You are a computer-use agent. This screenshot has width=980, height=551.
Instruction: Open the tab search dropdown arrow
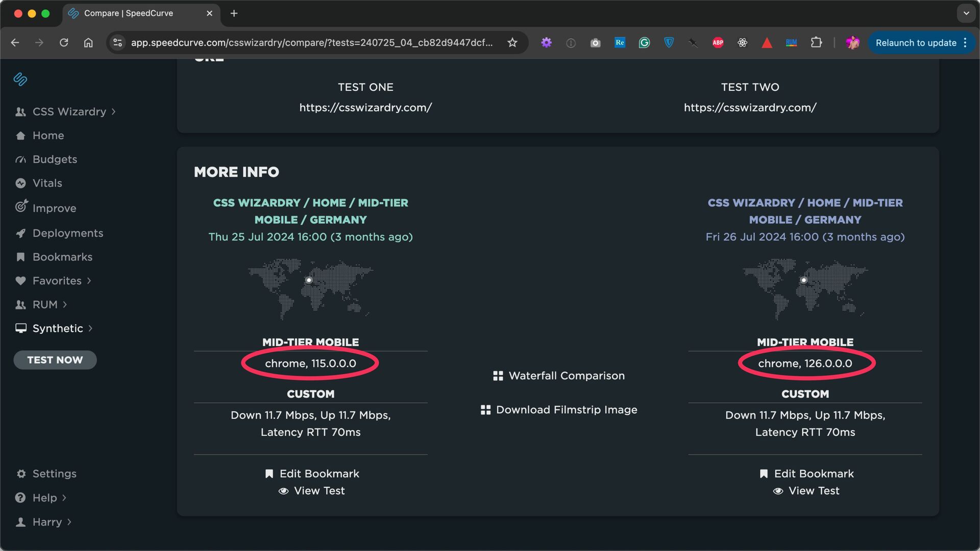(966, 14)
